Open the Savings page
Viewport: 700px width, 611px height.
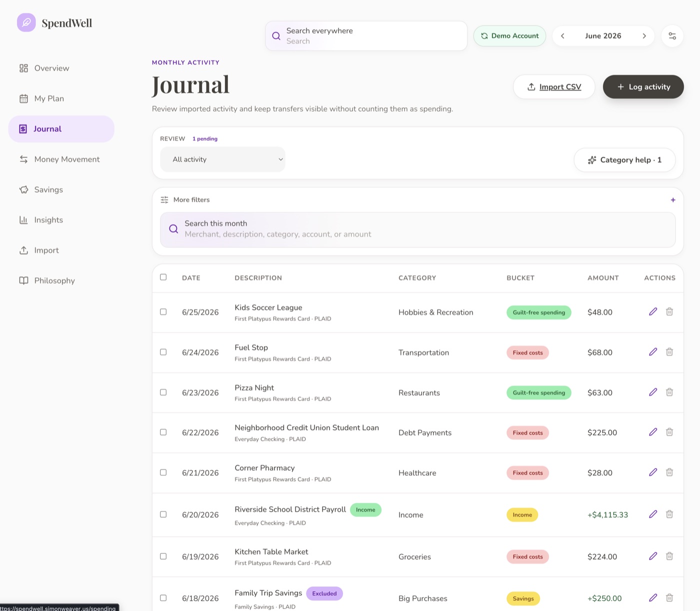pos(61,189)
